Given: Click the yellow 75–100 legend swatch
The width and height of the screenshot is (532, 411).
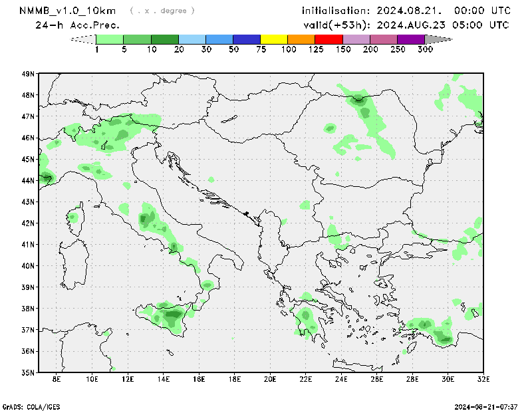Looking at the screenshot, I should tap(274, 39).
